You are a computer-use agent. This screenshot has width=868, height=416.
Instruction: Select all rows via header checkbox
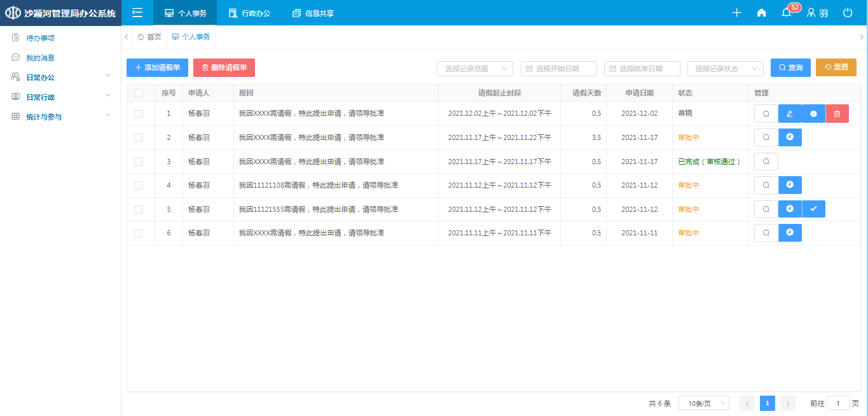coord(138,94)
